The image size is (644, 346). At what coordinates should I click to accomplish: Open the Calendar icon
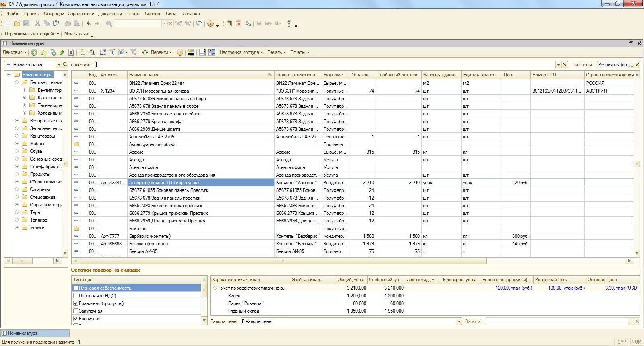pos(238,24)
